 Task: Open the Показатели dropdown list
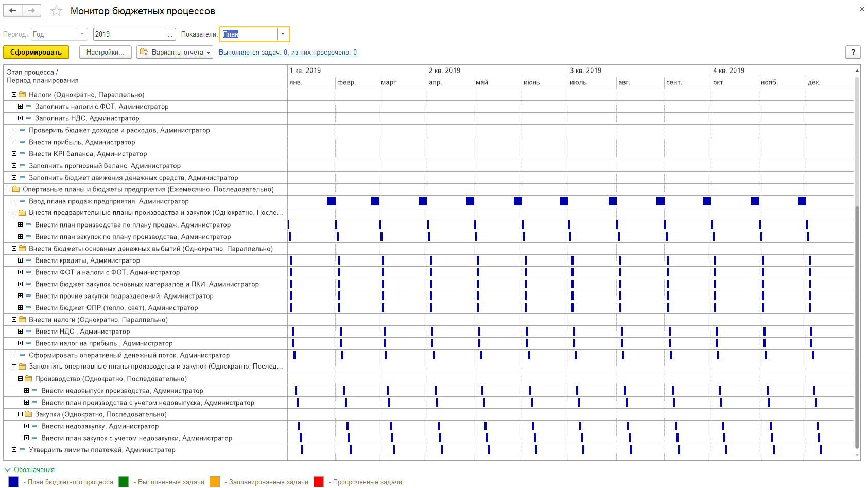[283, 34]
